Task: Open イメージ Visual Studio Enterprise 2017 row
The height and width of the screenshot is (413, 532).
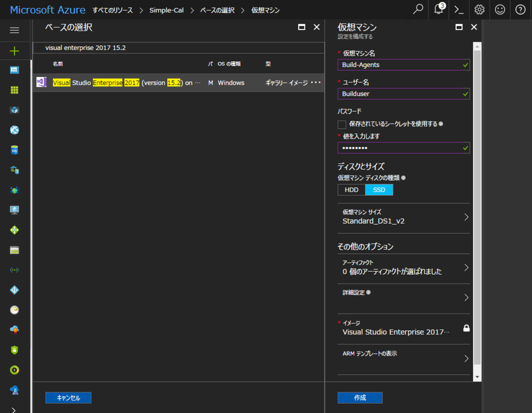Action: click(404, 328)
